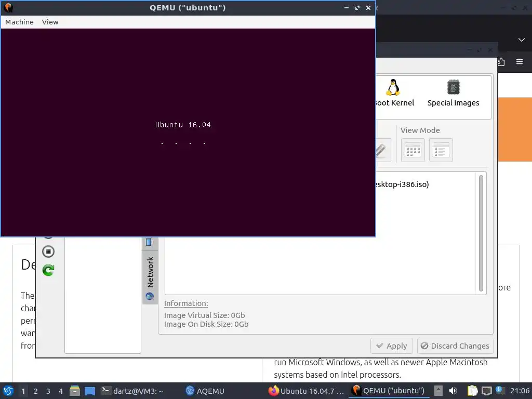Open Firefox hamburger menu
This screenshot has width=532, height=399.
coord(520,62)
